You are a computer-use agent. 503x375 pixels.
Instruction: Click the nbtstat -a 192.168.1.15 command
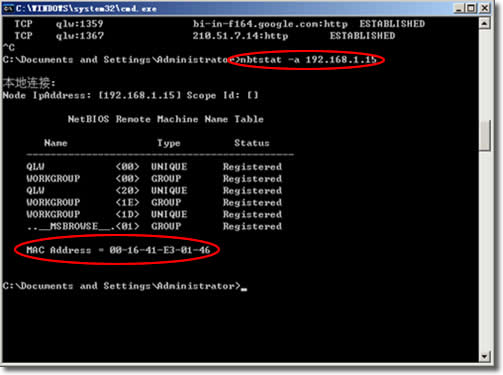[x=308, y=60]
